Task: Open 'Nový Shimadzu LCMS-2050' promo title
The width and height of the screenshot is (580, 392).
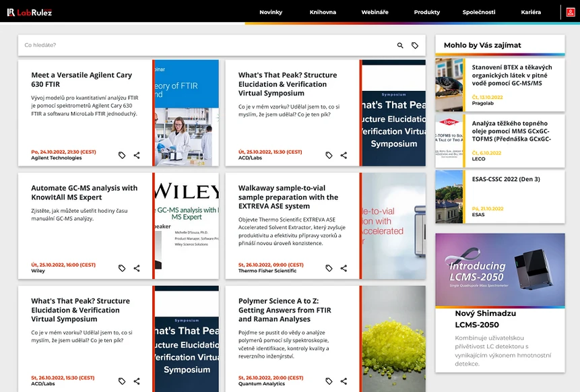Action: (485, 319)
